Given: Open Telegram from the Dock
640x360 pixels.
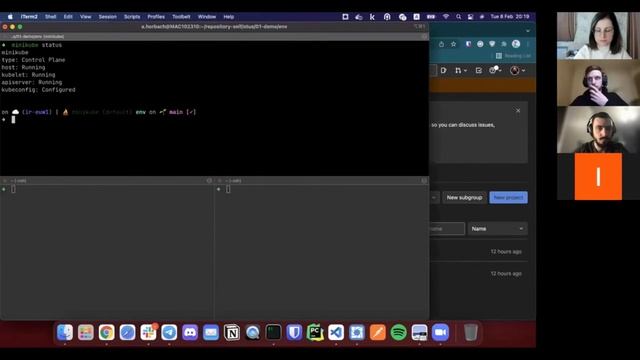Looking at the screenshot, I should coord(169,333).
